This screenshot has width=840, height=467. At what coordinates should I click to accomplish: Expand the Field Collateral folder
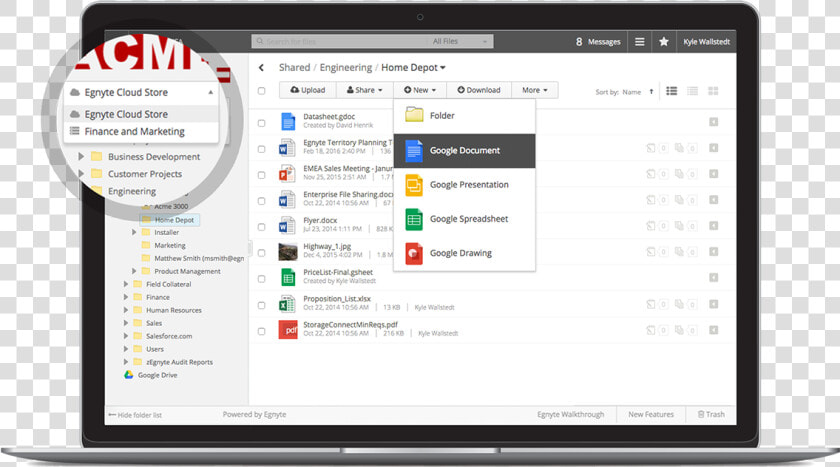point(126,284)
